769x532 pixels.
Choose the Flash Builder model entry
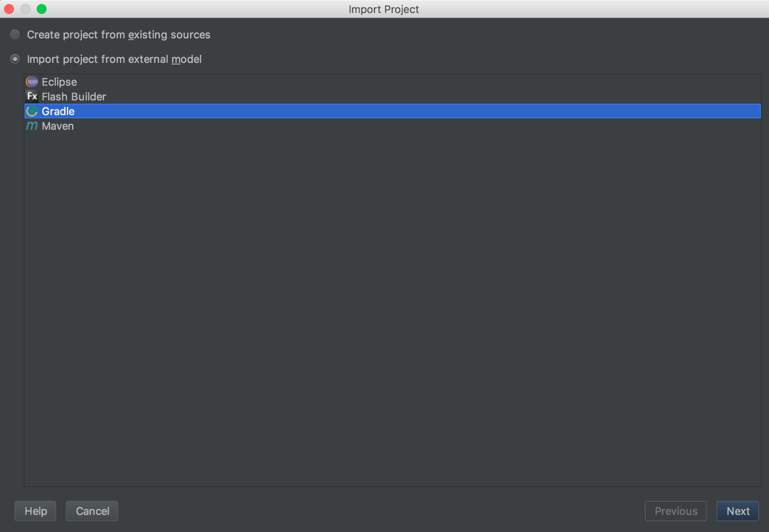point(393,96)
